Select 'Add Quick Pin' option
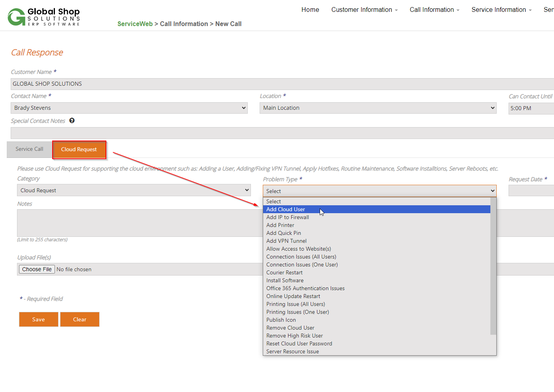 pyautogui.click(x=377, y=233)
